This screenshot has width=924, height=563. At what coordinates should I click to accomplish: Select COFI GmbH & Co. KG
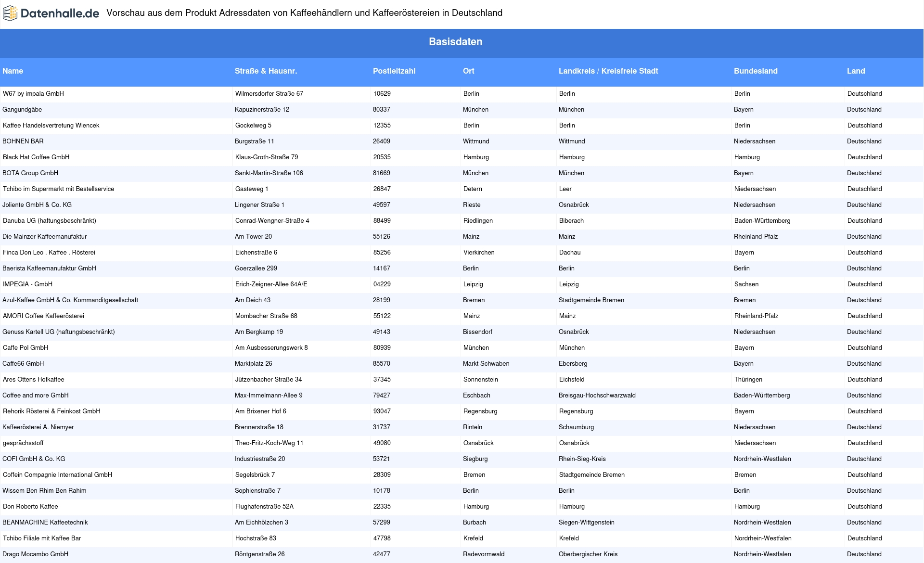pos(34,459)
